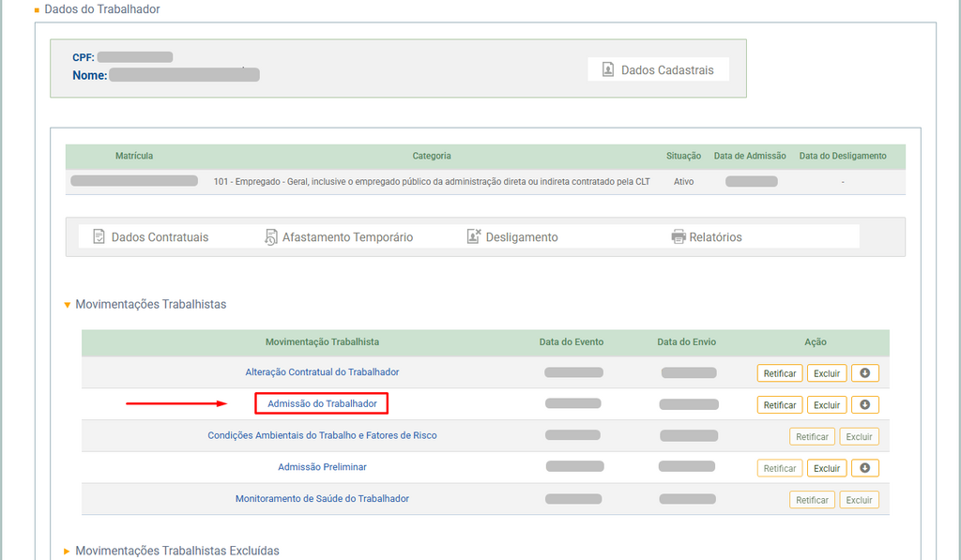Click Retificar for Admissão do Trabalhador
Screen dimensions: 961x560
click(x=780, y=405)
